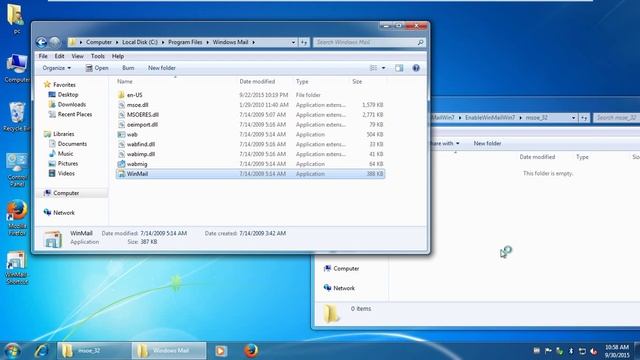Open the Windows Start button
This screenshot has height=360, width=640.
12,351
